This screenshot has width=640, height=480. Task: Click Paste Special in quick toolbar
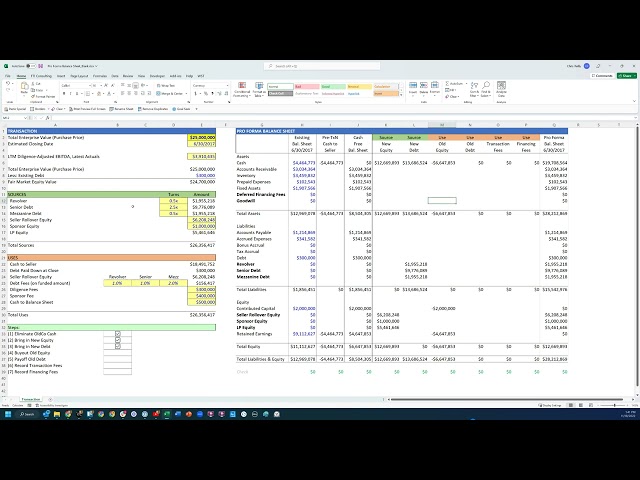click(x=16, y=109)
